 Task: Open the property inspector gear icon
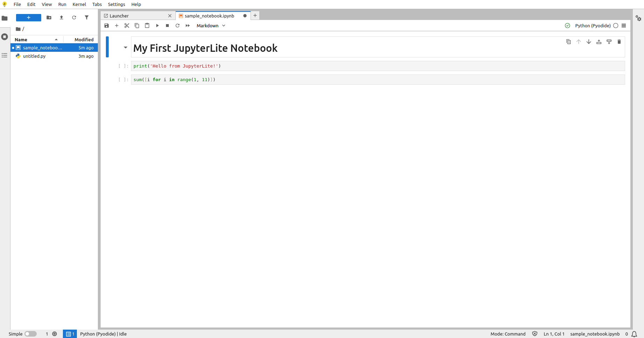pos(638,18)
